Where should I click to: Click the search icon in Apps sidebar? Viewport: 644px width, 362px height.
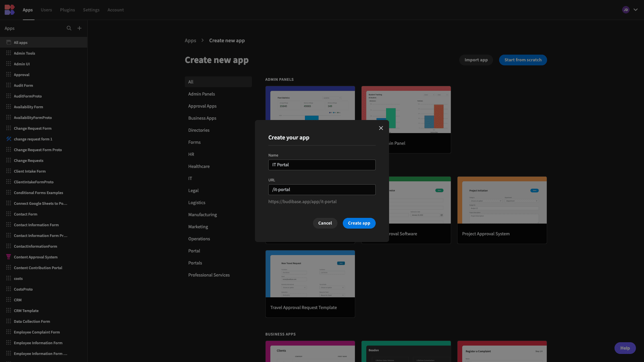tap(69, 28)
